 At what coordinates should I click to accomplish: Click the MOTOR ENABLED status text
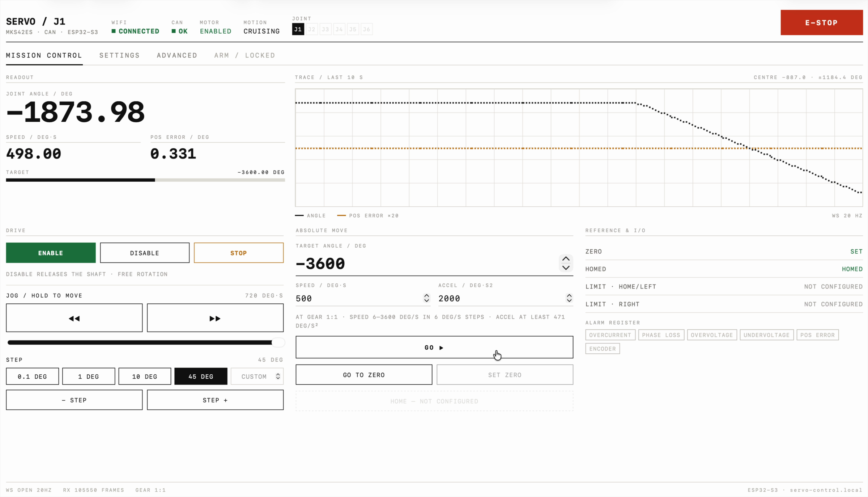point(216,31)
